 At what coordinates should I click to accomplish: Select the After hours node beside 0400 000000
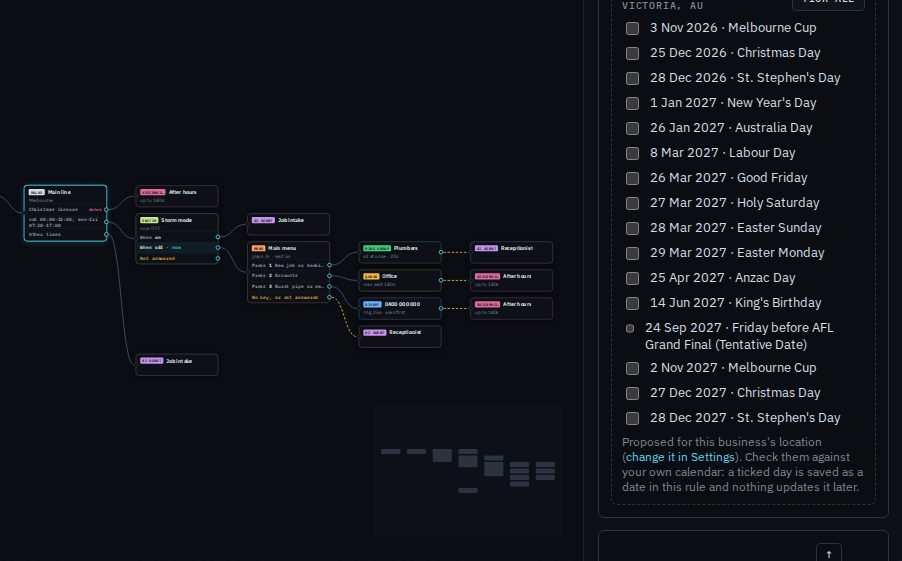click(x=511, y=308)
